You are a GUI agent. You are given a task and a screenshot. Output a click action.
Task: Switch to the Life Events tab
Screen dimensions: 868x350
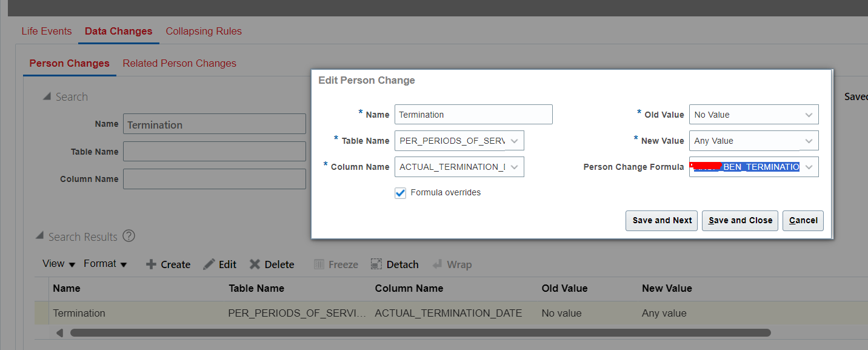point(47,31)
